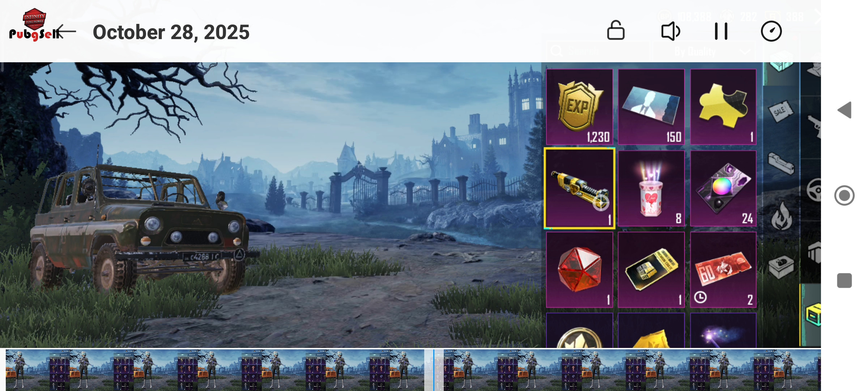Viewport: 868px width, 391px height.
Task: Select the EXP card item tile
Action: (579, 107)
